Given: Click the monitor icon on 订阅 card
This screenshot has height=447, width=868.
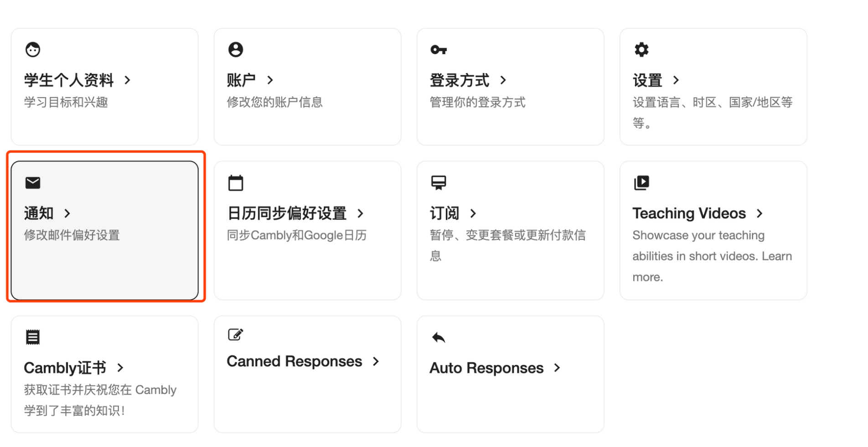Looking at the screenshot, I should coord(438,182).
